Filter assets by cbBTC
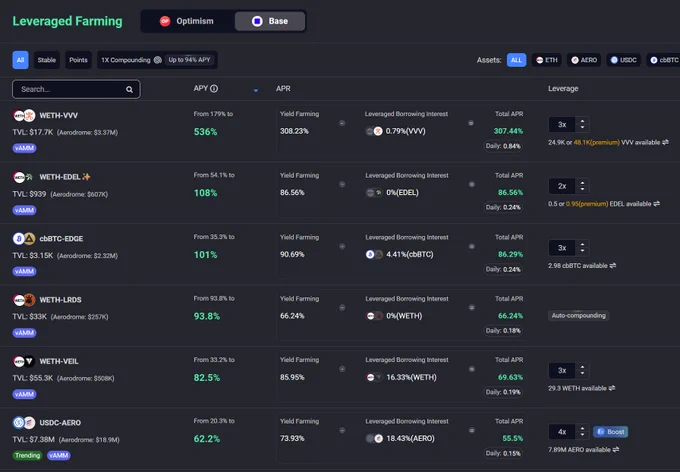The width and height of the screenshot is (680, 472). pyautogui.click(x=664, y=60)
